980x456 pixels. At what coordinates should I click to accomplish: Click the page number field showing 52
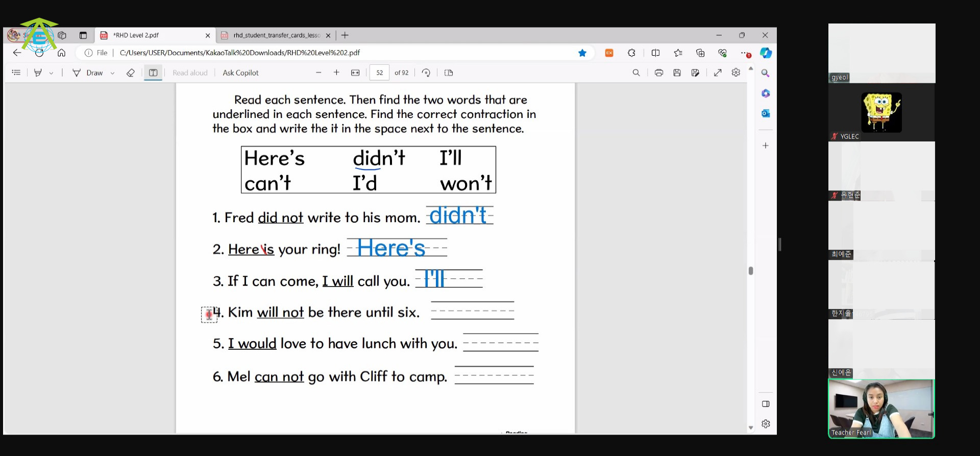(379, 73)
